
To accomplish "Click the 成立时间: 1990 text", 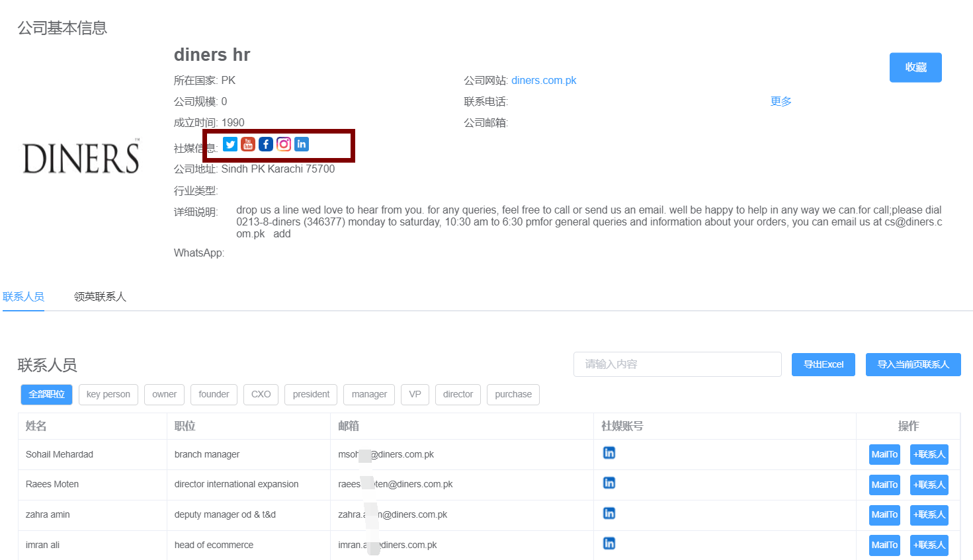I will coord(209,122).
